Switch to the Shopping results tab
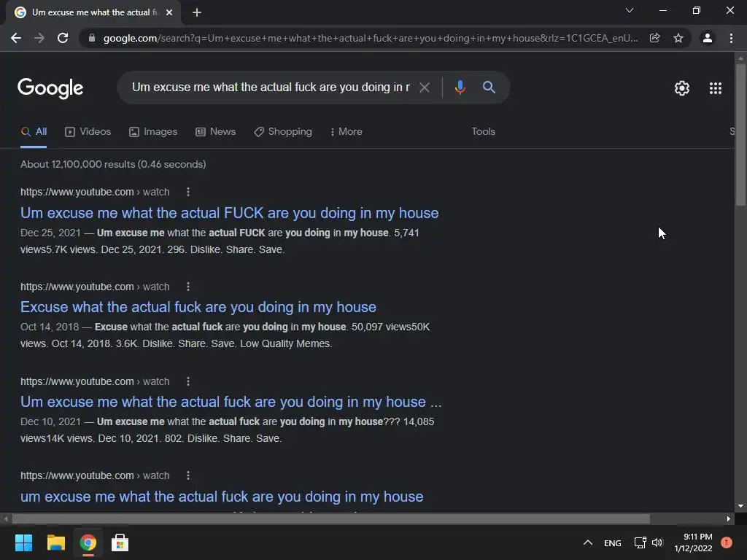This screenshot has height=560, width=747. point(282,132)
